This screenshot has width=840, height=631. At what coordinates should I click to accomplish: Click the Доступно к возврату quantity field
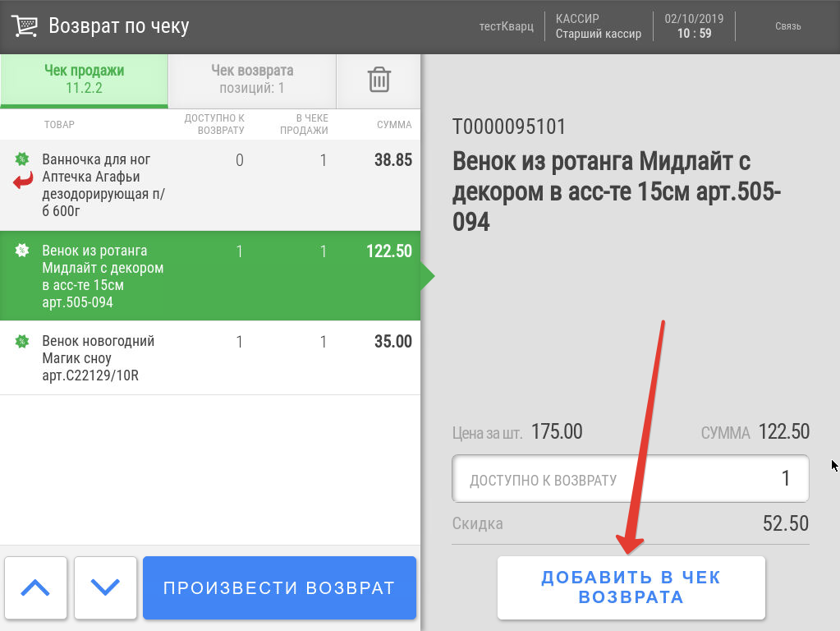pos(631,479)
